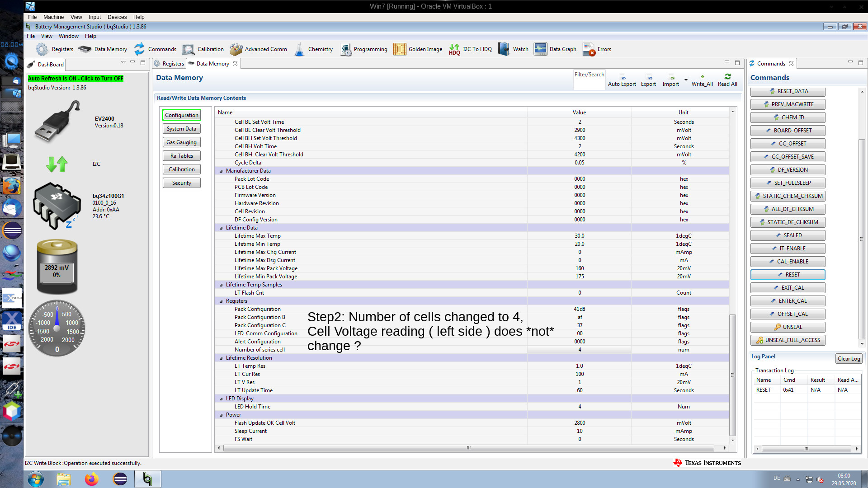Viewport: 868px width, 488px height.
Task: Open the Chemistry flask toolbar icon
Action: [x=299, y=49]
